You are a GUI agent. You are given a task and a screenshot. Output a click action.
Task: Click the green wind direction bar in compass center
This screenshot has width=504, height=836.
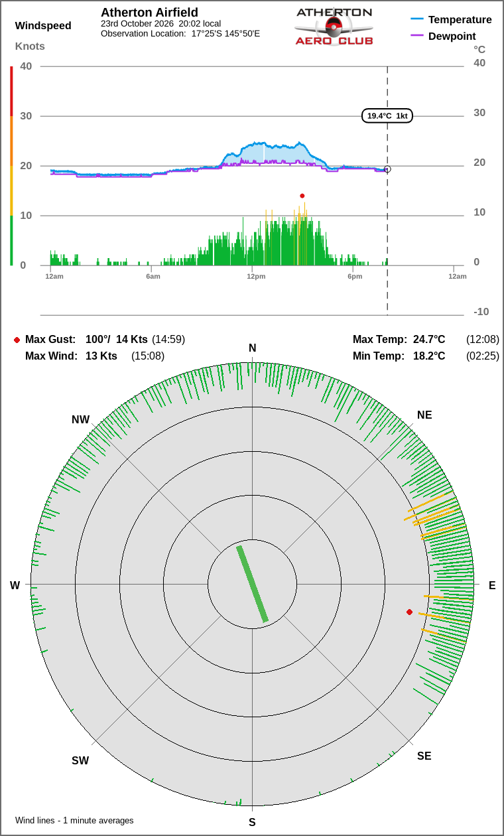tap(252, 584)
